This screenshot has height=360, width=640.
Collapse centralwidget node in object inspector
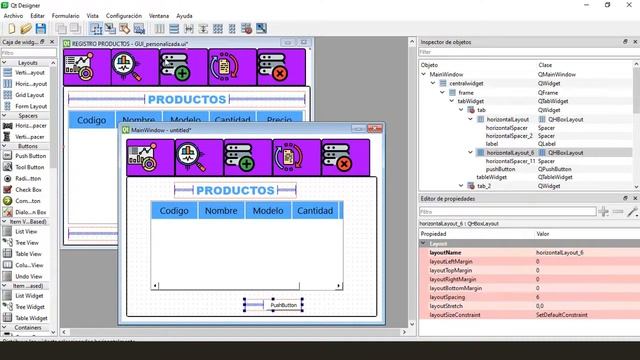pyautogui.click(x=433, y=83)
